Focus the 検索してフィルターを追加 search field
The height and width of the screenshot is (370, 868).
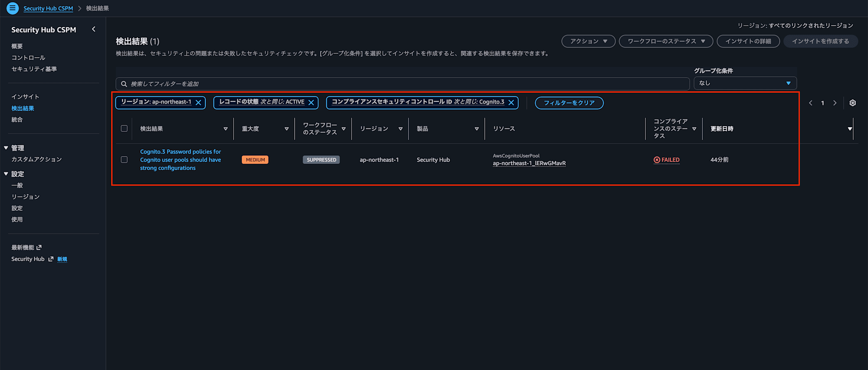[x=403, y=84]
